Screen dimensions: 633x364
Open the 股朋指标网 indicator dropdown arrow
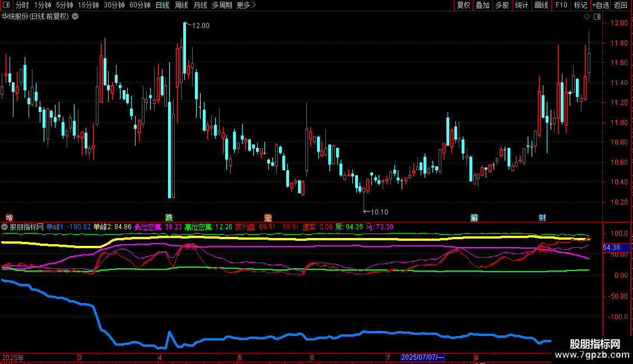[x=5, y=227]
